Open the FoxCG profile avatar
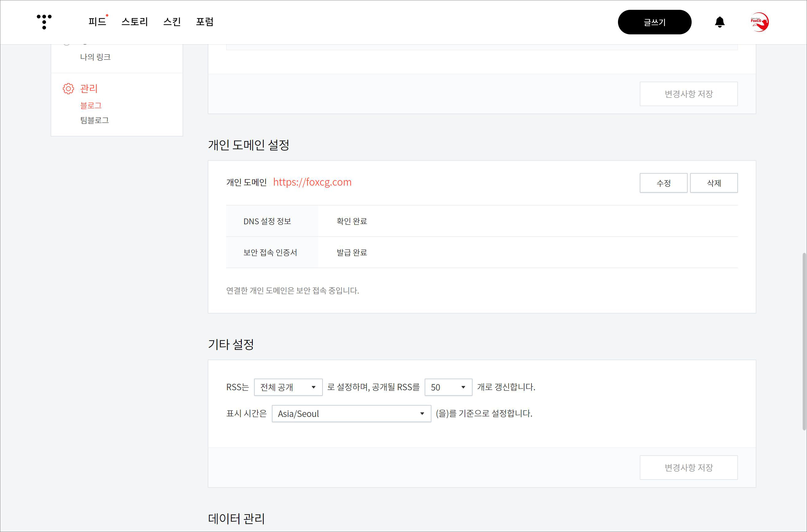The width and height of the screenshot is (807, 532). (x=759, y=22)
